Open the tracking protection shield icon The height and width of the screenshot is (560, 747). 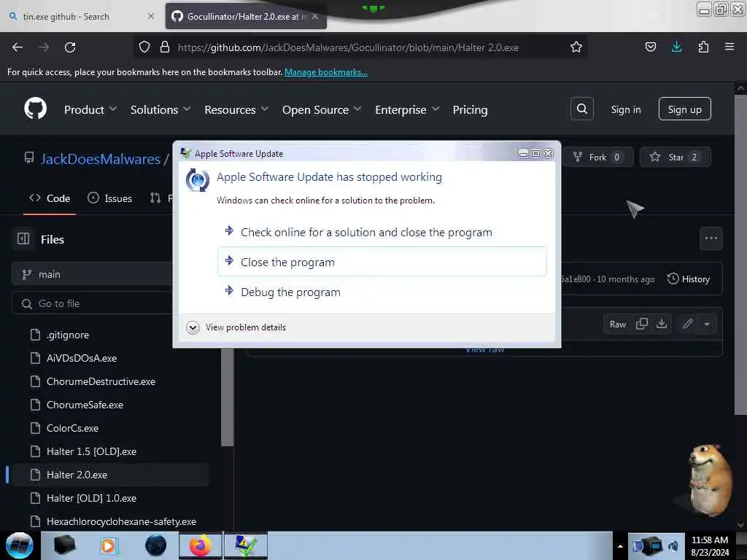(144, 47)
